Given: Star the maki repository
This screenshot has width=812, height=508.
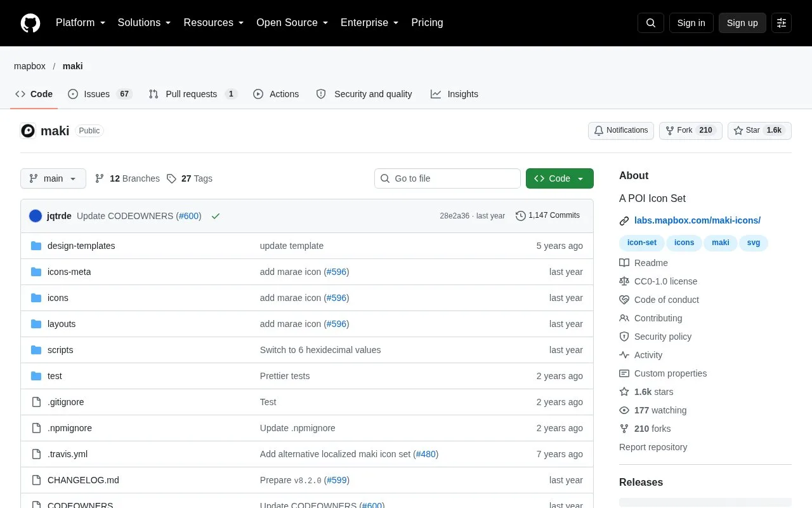Looking at the screenshot, I should coord(759,131).
